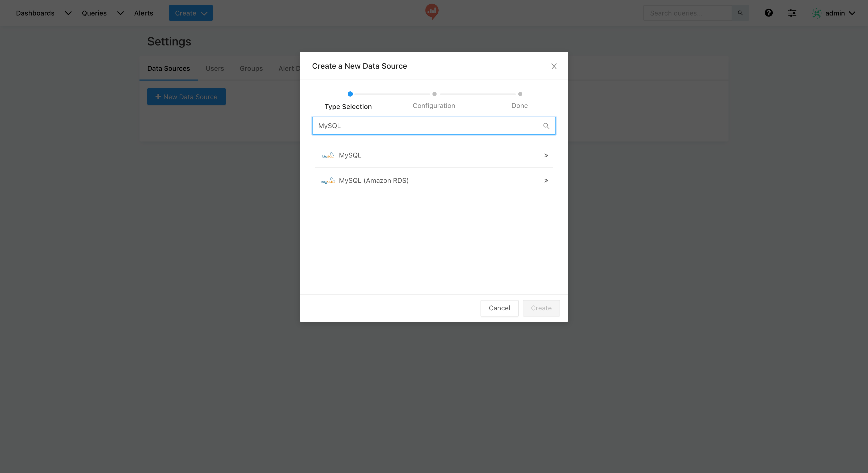Expand the Dashboards dropdown menu
The width and height of the screenshot is (868, 473).
coord(68,13)
